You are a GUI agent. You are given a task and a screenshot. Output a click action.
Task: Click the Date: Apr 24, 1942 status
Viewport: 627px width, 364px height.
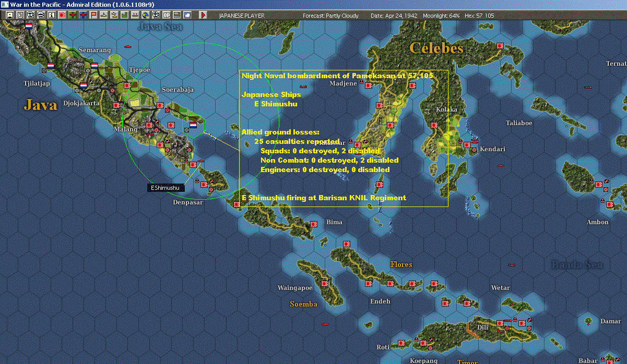pos(394,16)
